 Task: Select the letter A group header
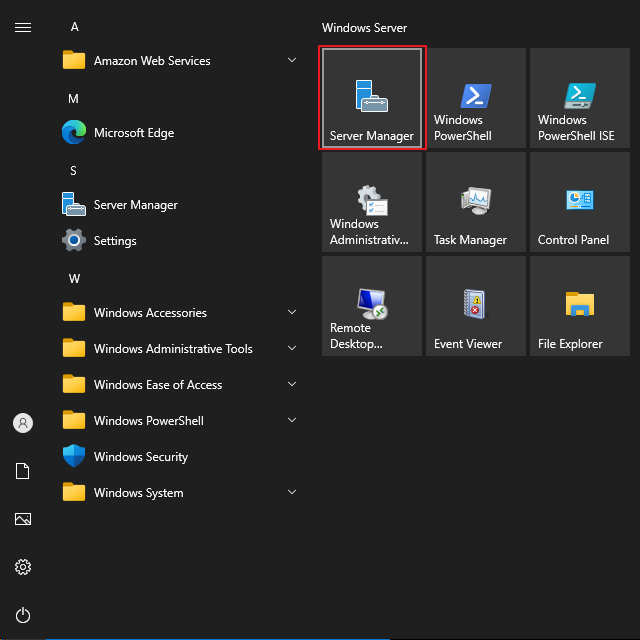pyautogui.click(x=74, y=27)
